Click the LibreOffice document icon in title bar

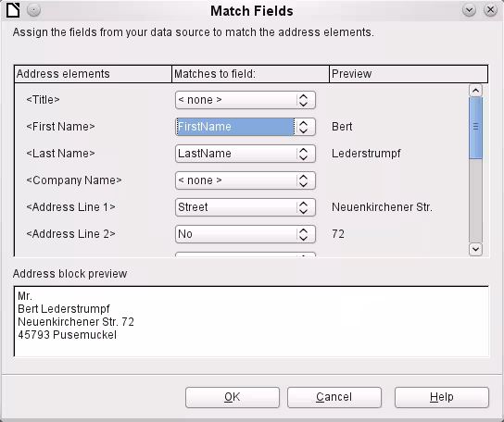13,10
